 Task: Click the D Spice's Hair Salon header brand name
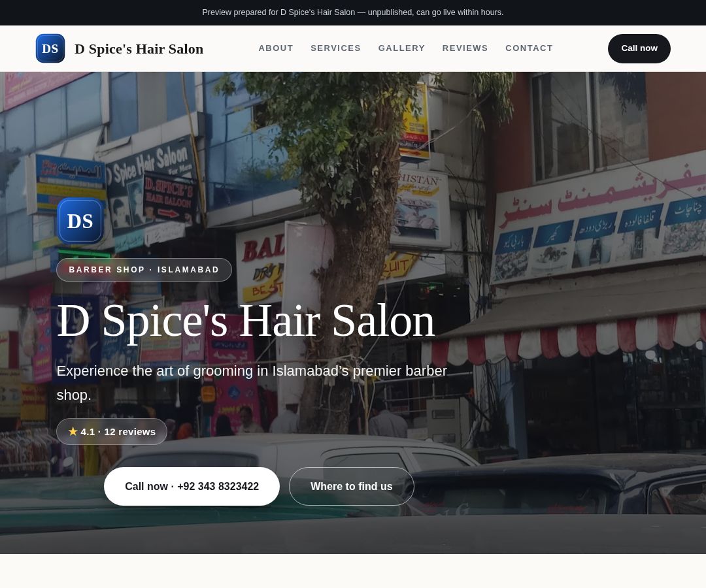click(139, 48)
